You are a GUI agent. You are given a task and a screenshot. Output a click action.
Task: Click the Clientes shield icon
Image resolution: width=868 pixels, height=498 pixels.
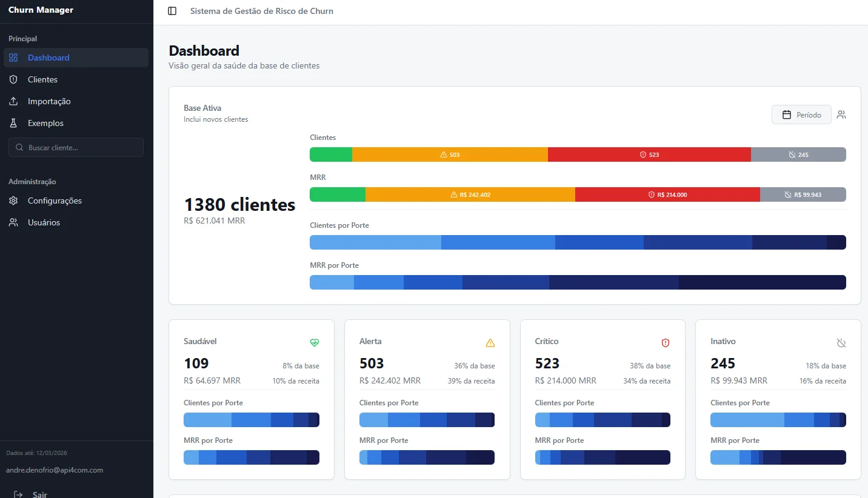click(x=13, y=79)
